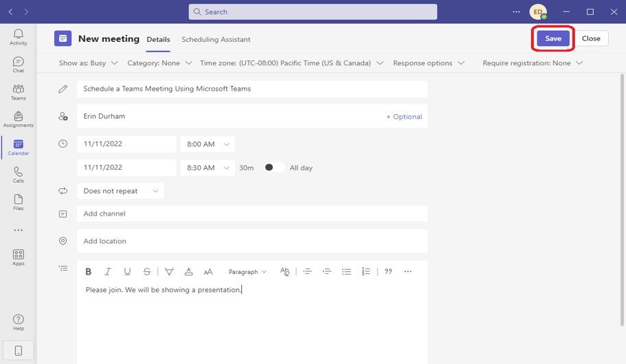Click the Add channel field
Viewport: 626px width, 364px height.
coord(252,214)
